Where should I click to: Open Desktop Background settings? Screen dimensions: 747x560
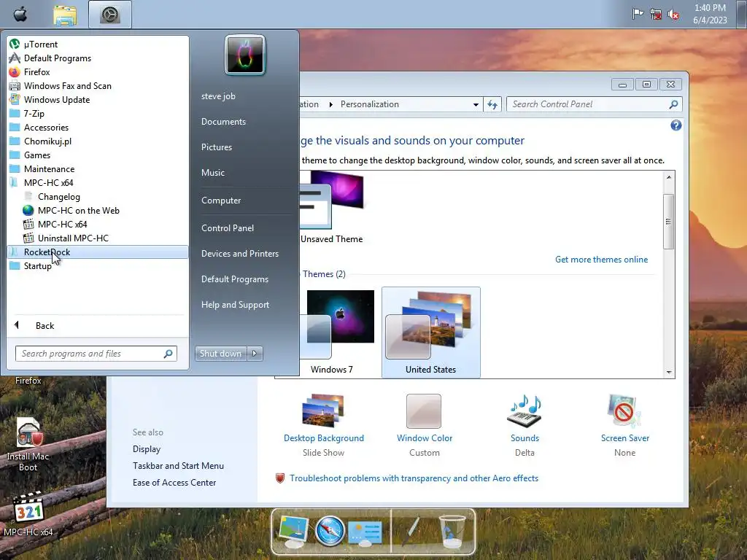coord(323,425)
